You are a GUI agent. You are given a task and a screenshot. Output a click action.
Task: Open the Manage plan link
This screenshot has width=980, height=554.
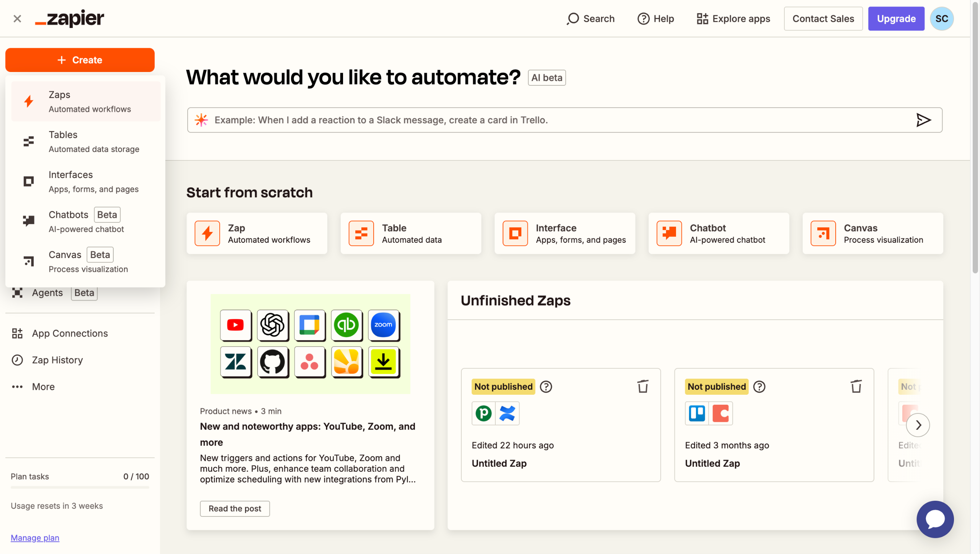(35, 538)
